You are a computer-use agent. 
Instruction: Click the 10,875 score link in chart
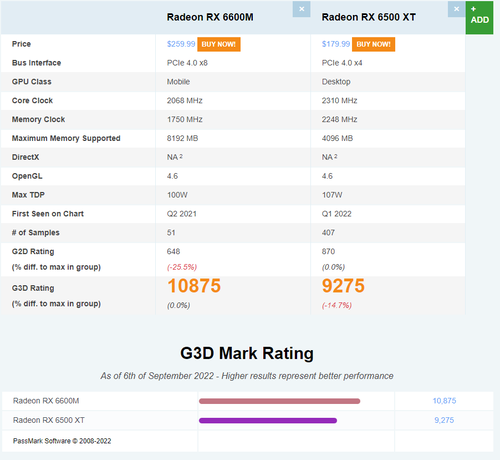444,401
